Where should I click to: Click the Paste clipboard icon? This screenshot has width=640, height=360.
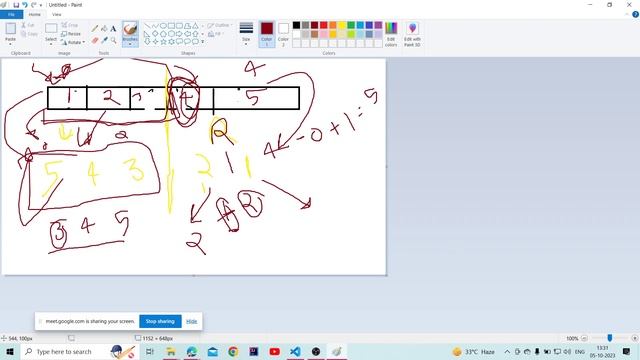(x=11, y=29)
